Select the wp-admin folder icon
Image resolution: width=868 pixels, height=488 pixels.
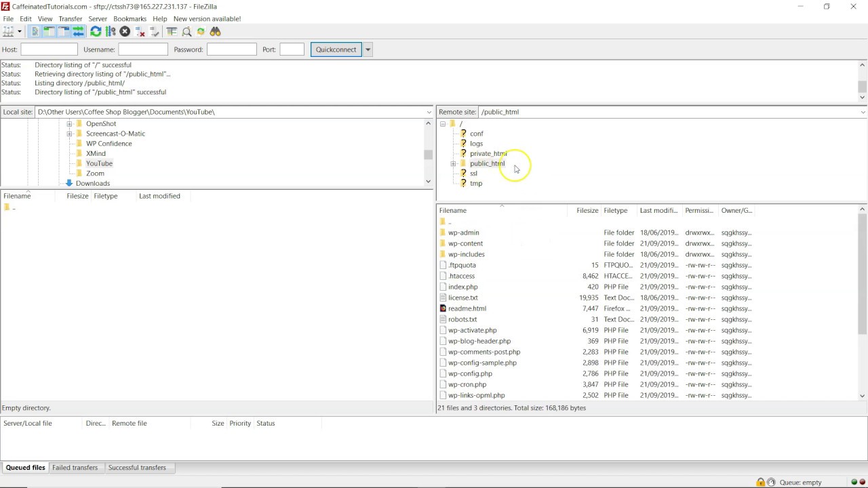pyautogui.click(x=443, y=232)
